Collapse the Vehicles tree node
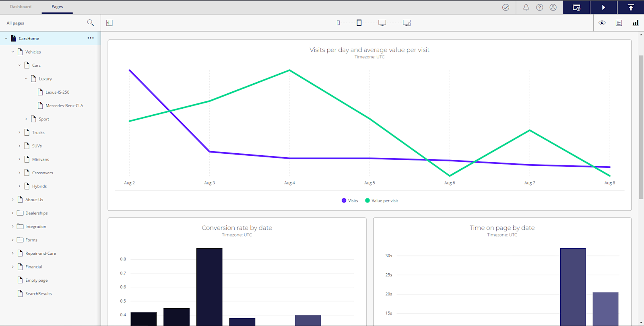This screenshot has width=644, height=326. pyautogui.click(x=13, y=52)
